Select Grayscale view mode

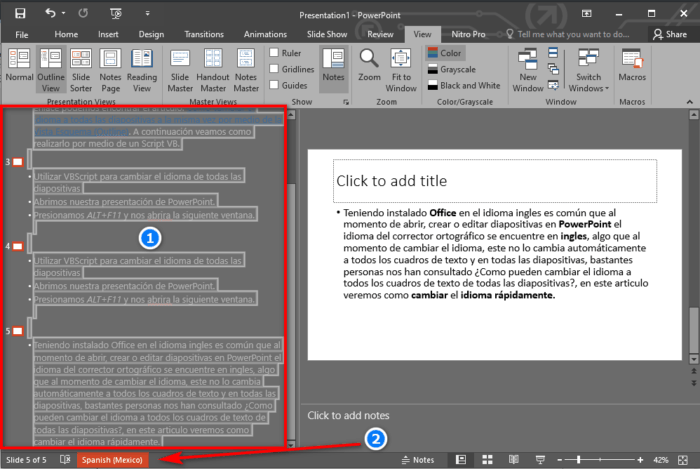point(451,69)
